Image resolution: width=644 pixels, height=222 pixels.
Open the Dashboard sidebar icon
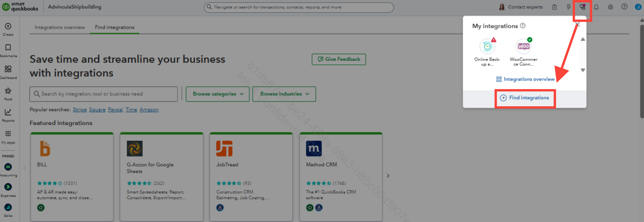pos(8,69)
